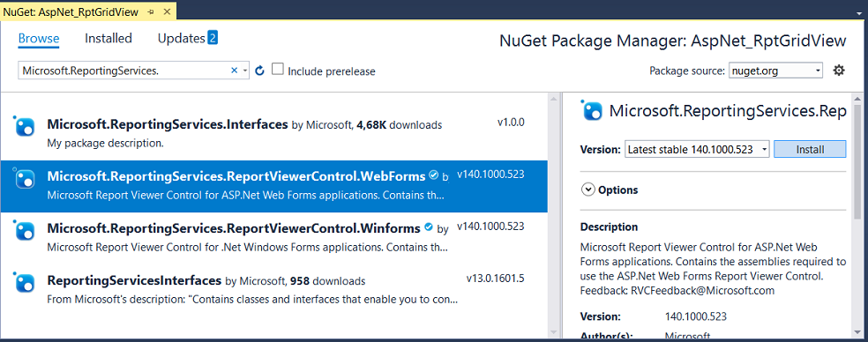This screenshot has width=868, height=342.
Task: Click the ReportViewerControl.WebForms package icon
Action: click(24, 179)
